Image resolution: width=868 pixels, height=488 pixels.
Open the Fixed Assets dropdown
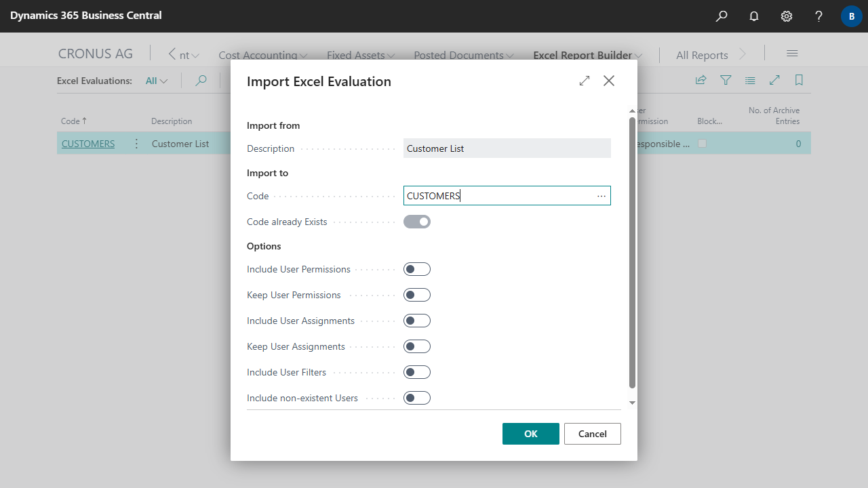point(360,55)
